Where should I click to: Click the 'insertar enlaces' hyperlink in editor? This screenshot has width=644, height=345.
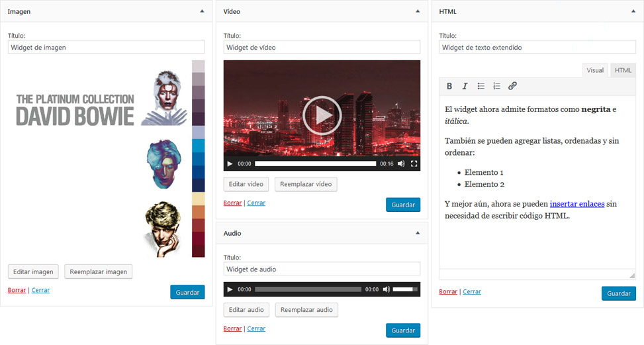[x=577, y=204]
